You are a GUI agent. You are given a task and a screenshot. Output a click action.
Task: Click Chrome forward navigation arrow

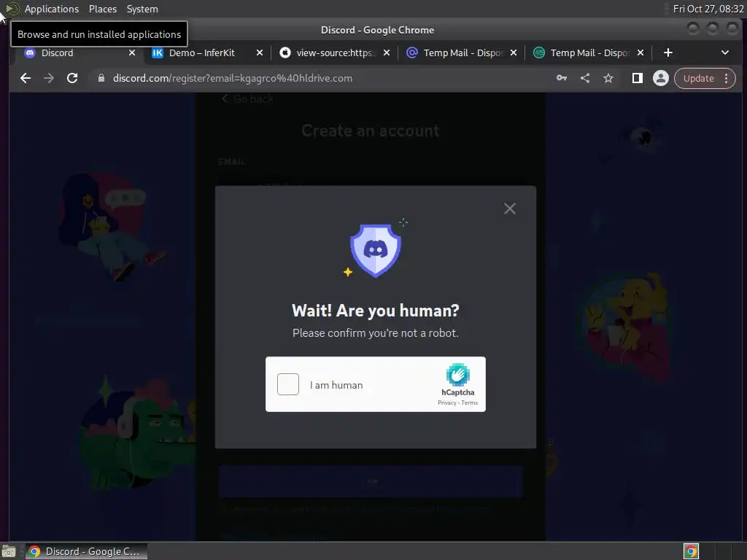click(49, 78)
